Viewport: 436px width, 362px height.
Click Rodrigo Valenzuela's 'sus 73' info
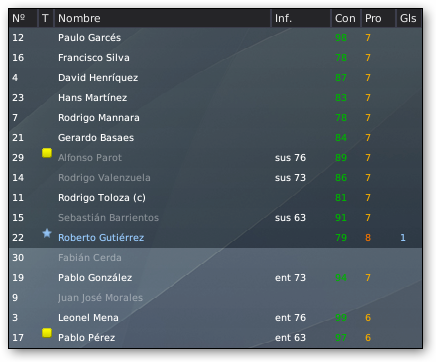290,178
